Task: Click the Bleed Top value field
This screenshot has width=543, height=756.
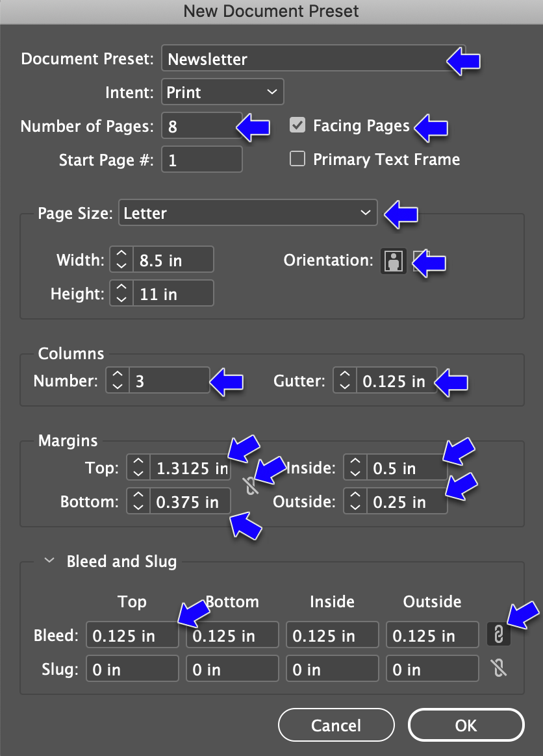Action: pyautogui.click(x=132, y=635)
